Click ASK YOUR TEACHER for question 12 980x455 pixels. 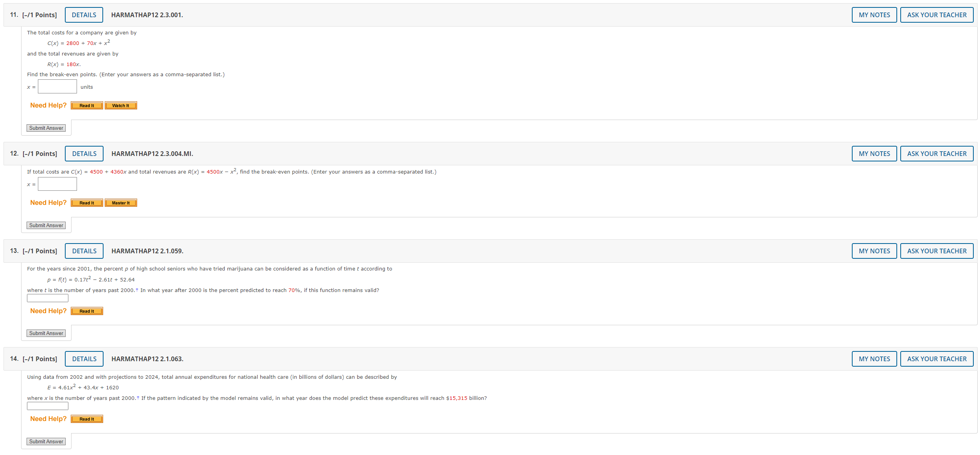click(937, 154)
